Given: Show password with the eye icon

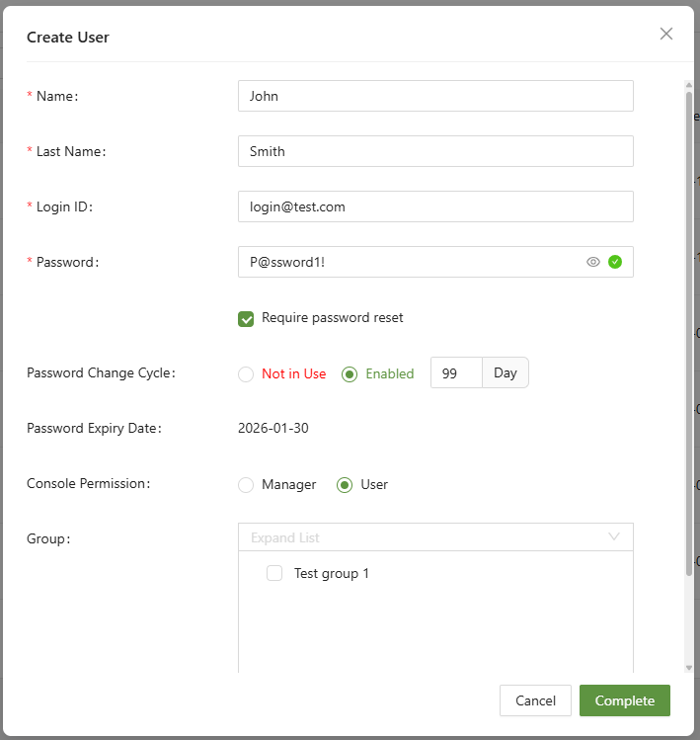Looking at the screenshot, I should point(593,262).
